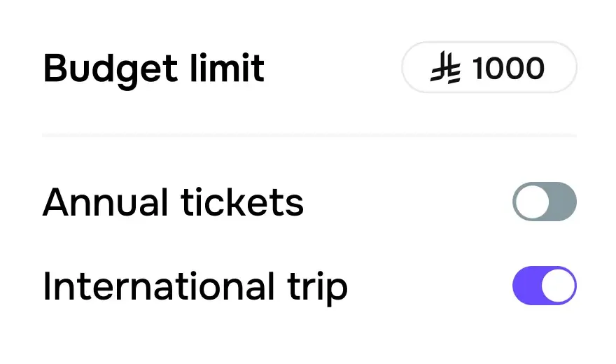Click the Annual tickets label

point(173,203)
